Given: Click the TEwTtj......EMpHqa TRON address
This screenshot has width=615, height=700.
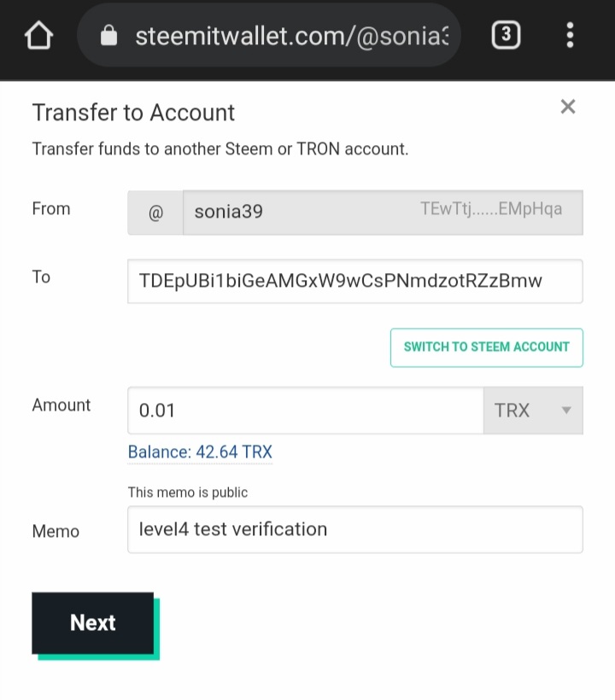Looking at the screenshot, I should (491, 209).
